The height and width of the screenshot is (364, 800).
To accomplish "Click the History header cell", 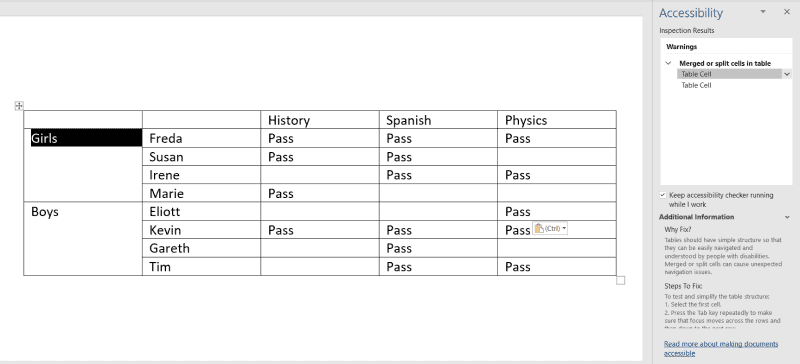I will 320,120.
